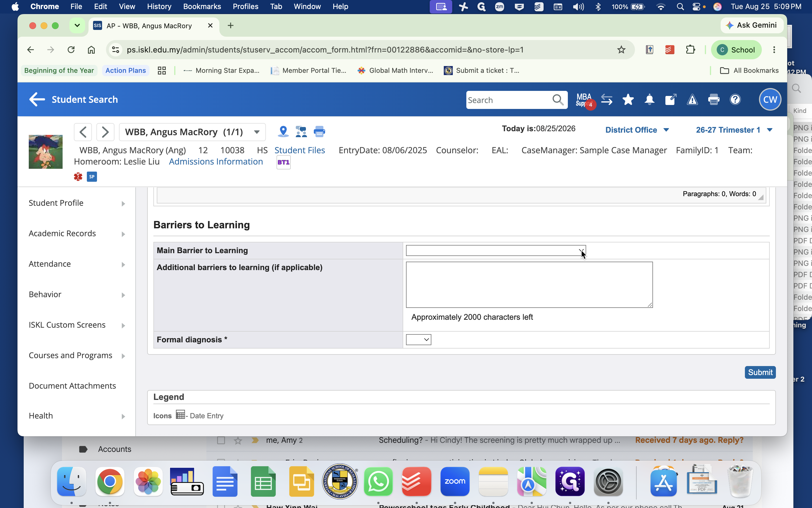Reload the page in Chrome
The image size is (812, 508).
pyautogui.click(x=71, y=50)
